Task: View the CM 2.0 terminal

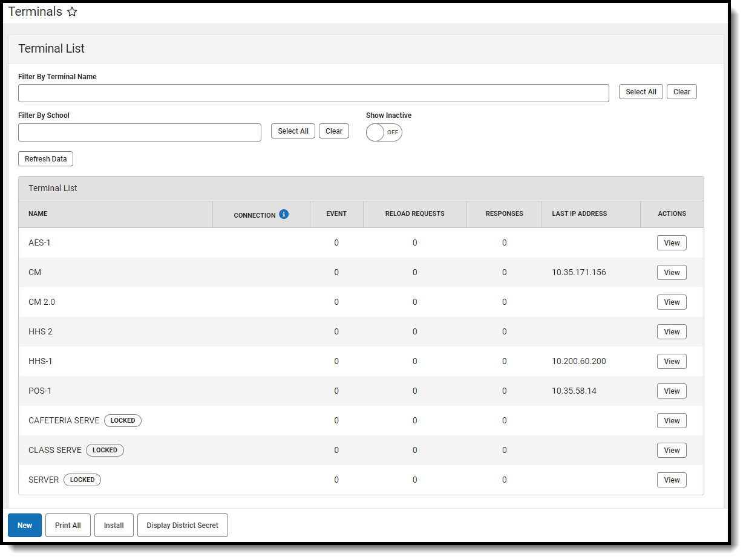Action: [x=672, y=302]
